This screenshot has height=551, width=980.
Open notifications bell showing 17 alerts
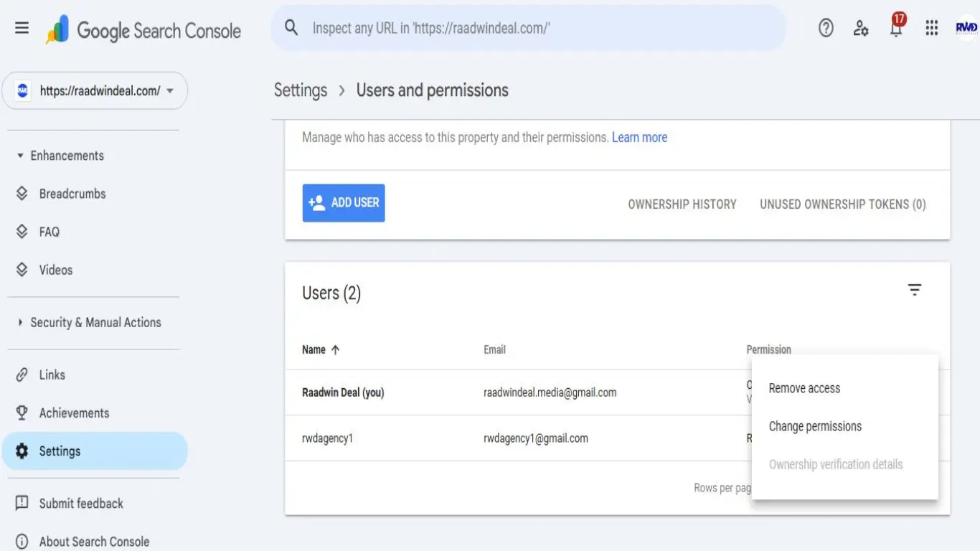coord(895,29)
